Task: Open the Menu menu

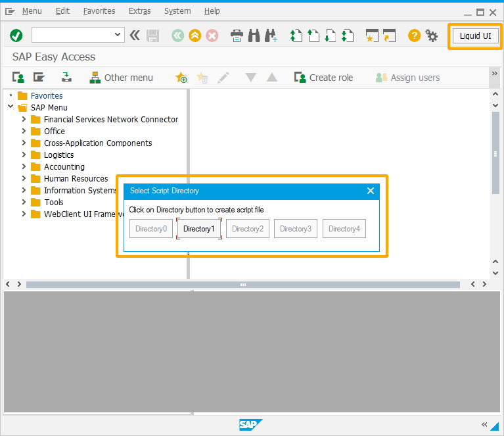Action: click(32, 11)
